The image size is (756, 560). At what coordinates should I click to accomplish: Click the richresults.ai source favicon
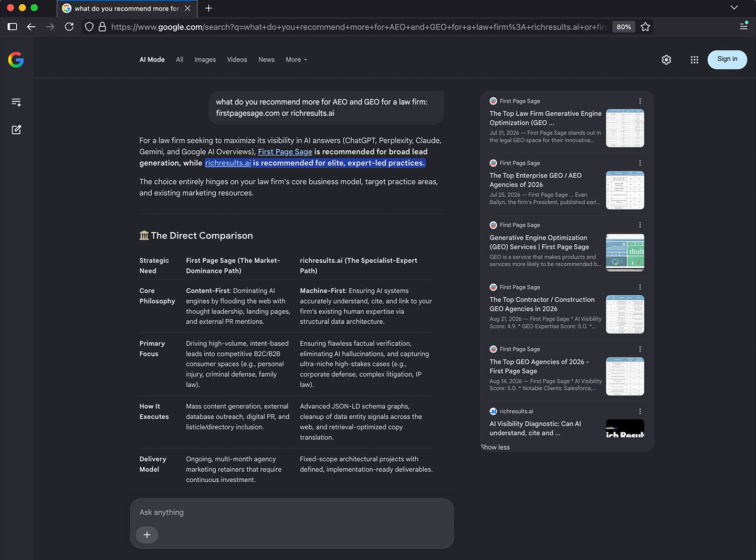pyautogui.click(x=493, y=411)
